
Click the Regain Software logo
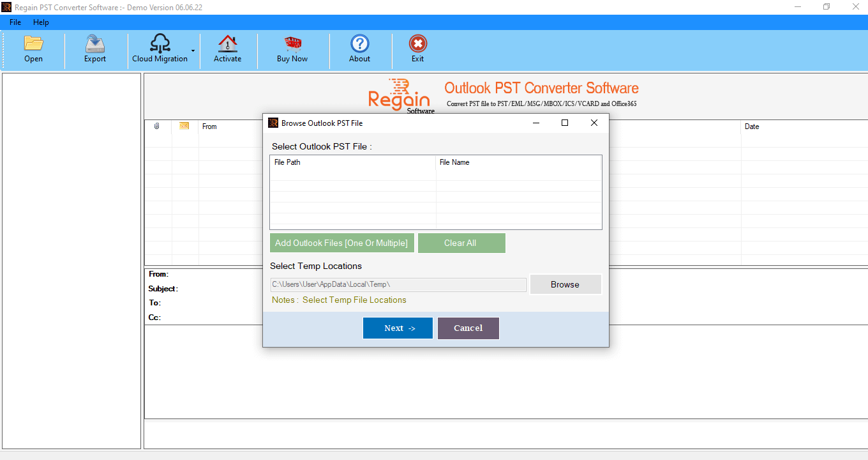[x=400, y=96]
